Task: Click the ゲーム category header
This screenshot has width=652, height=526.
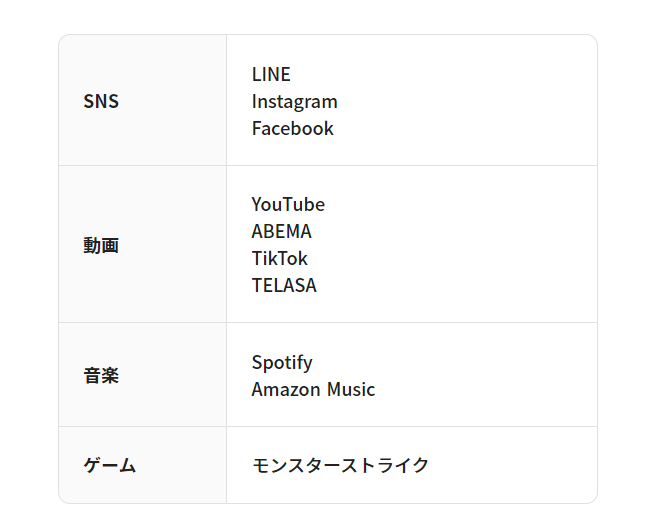Action: (x=110, y=465)
